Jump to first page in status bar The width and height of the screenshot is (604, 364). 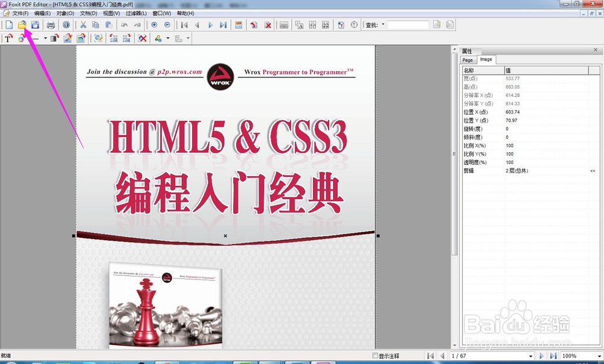(431, 356)
